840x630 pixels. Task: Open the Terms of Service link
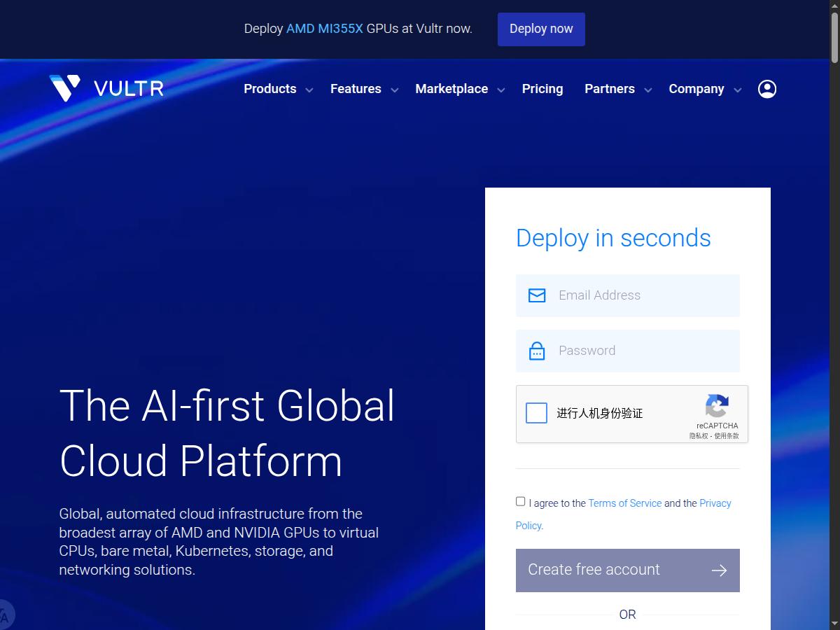click(x=624, y=503)
